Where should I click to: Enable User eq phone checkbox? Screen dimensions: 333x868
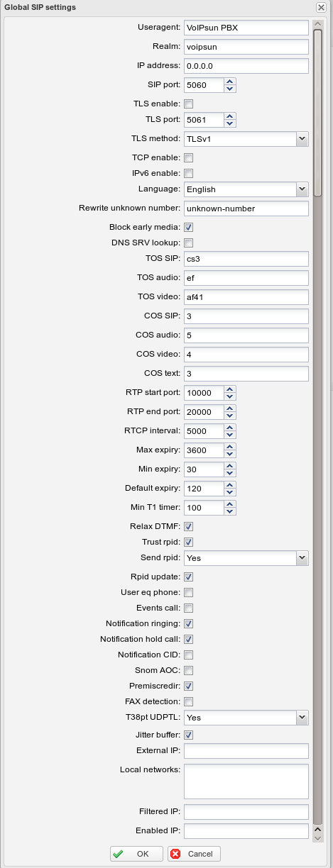point(189,593)
